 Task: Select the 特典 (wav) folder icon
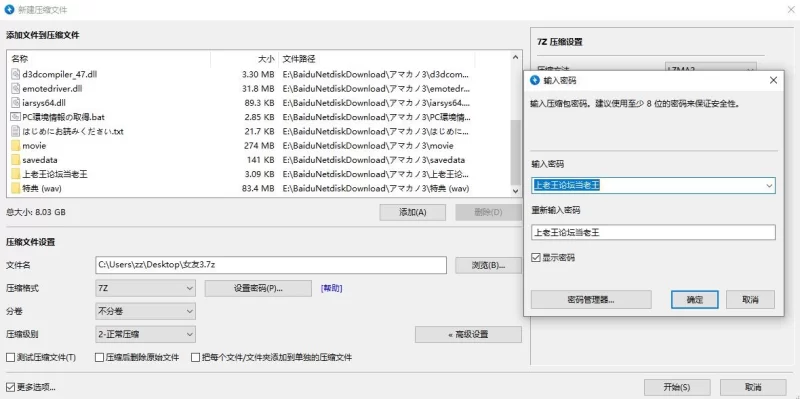click(x=15, y=188)
